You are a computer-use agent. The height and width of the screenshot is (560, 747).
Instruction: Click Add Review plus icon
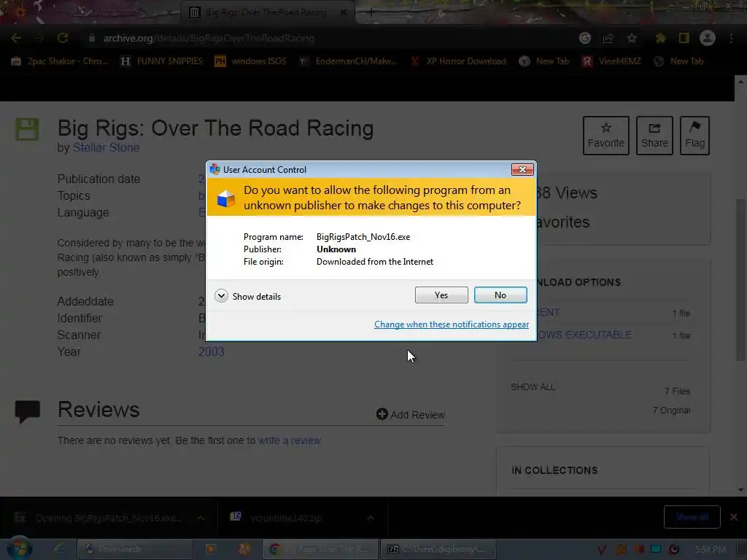coord(382,414)
